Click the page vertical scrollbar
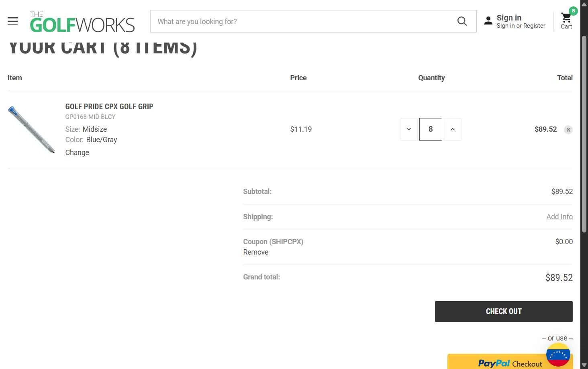This screenshot has width=588, height=369. [584, 134]
